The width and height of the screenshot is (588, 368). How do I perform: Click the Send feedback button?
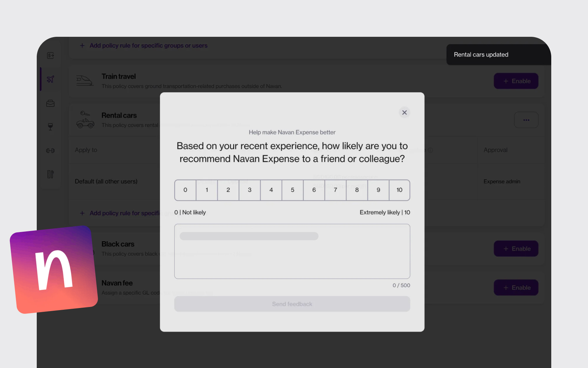coord(292,304)
